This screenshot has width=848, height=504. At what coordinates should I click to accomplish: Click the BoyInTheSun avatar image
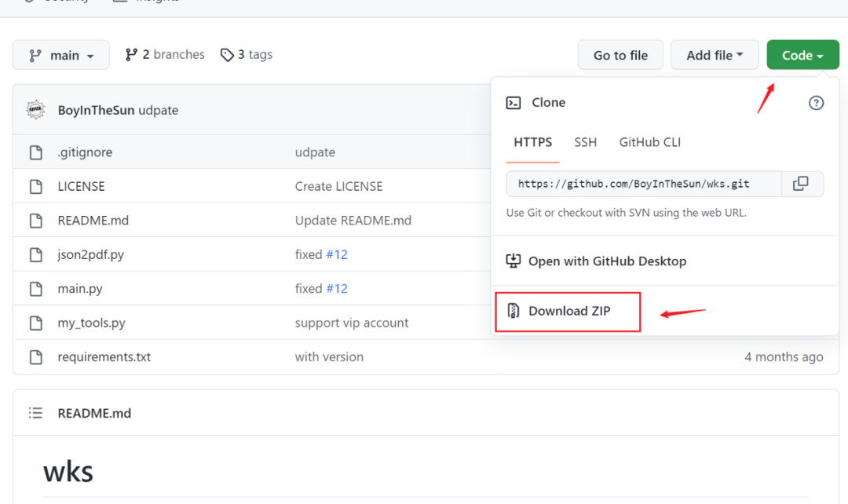tap(35, 110)
